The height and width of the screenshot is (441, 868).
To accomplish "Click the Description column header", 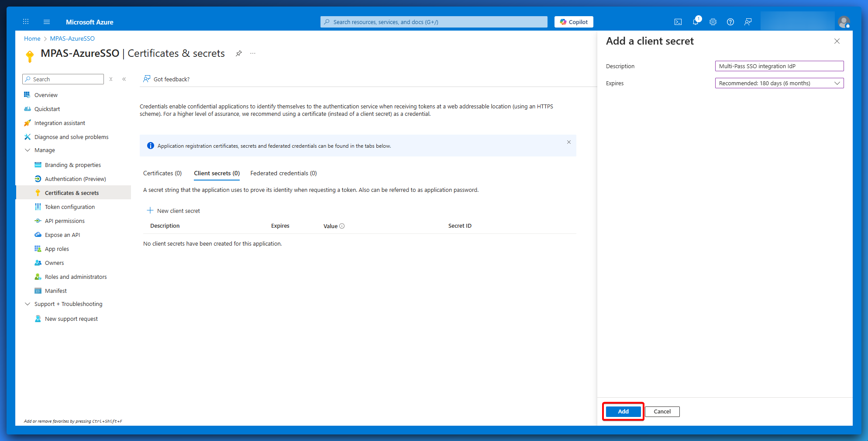I will 165,226.
